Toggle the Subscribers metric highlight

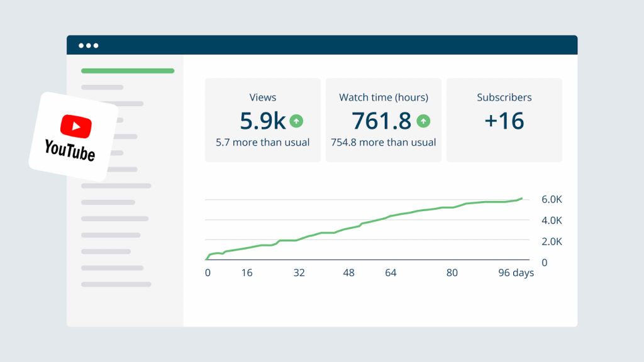[504, 119]
